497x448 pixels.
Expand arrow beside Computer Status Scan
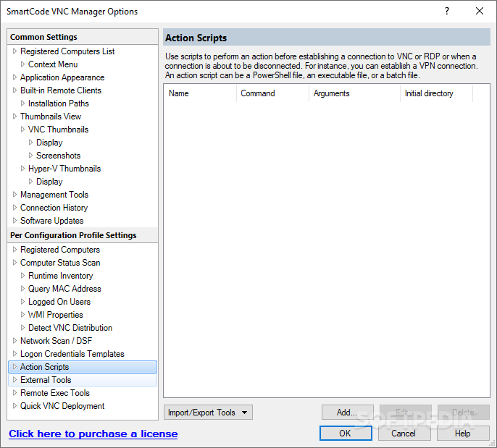tap(14, 262)
